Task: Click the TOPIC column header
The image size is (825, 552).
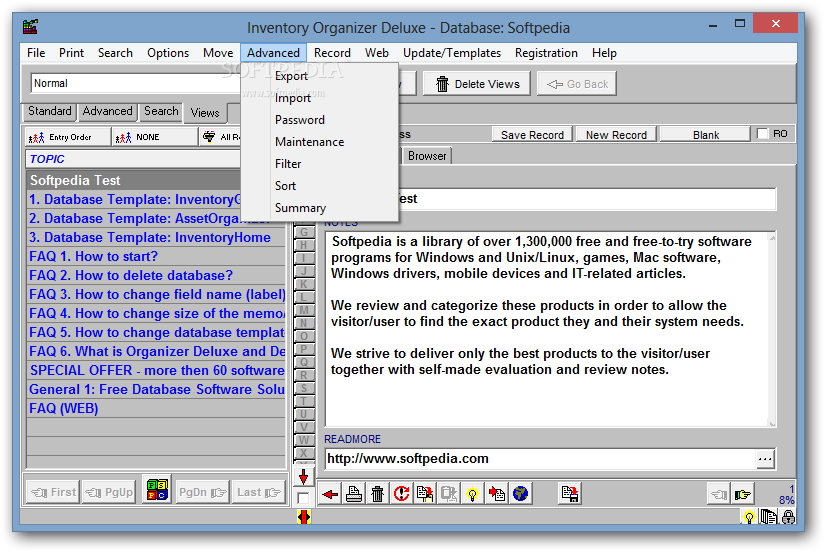Action: pyautogui.click(x=133, y=159)
